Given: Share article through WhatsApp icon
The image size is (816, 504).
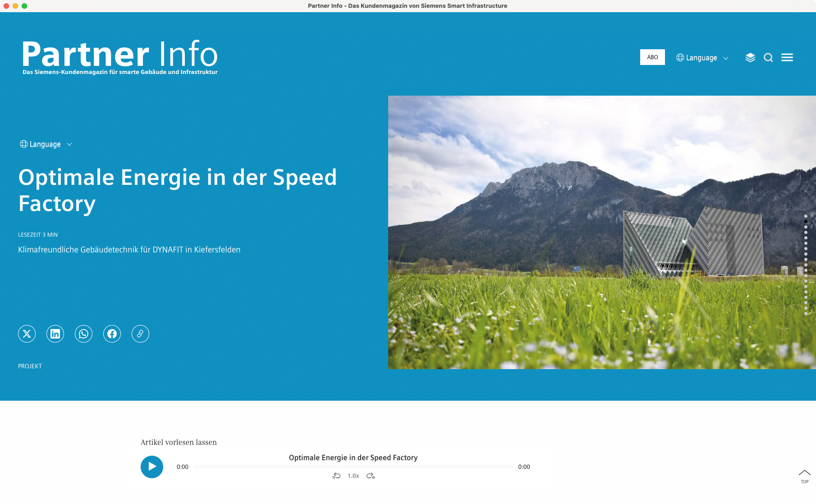Looking at the screenshot, I should [x=84, y=334].
